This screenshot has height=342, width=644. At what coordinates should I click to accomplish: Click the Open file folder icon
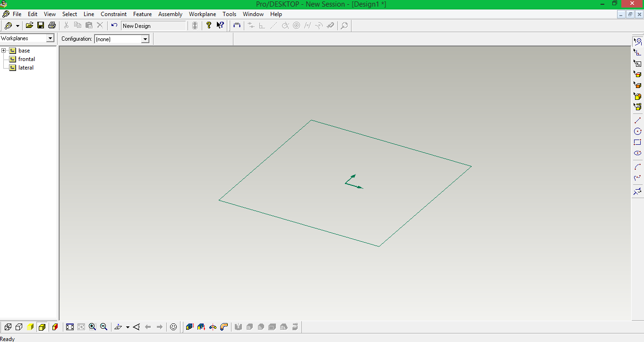29,26
